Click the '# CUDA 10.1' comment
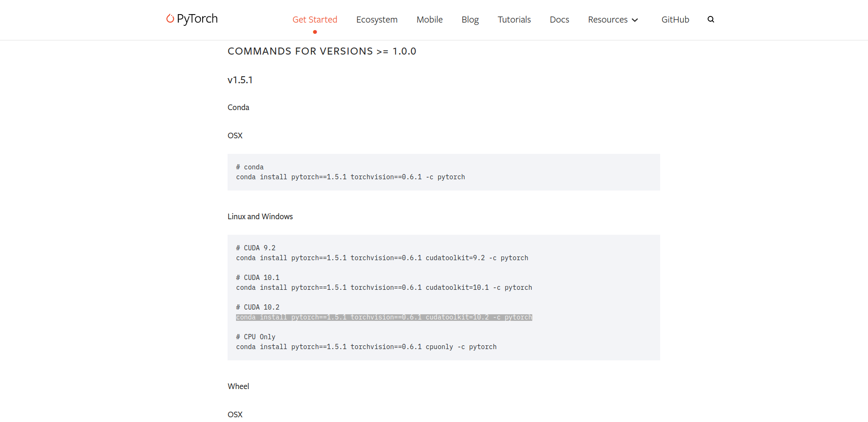The width and height of the screenshot is (868, 422). click(258, 278)
